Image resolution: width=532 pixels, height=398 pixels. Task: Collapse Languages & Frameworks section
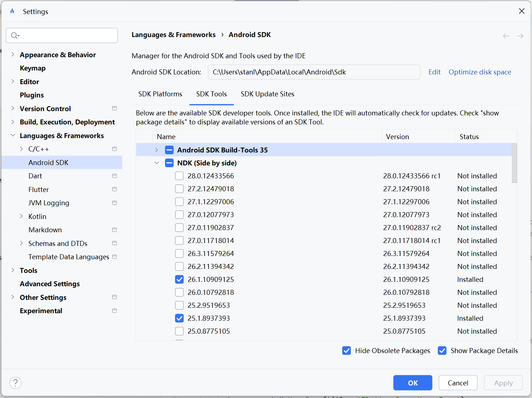point(13,136)
